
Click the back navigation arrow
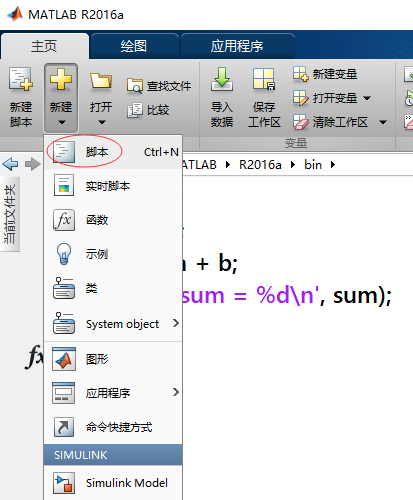10,164
